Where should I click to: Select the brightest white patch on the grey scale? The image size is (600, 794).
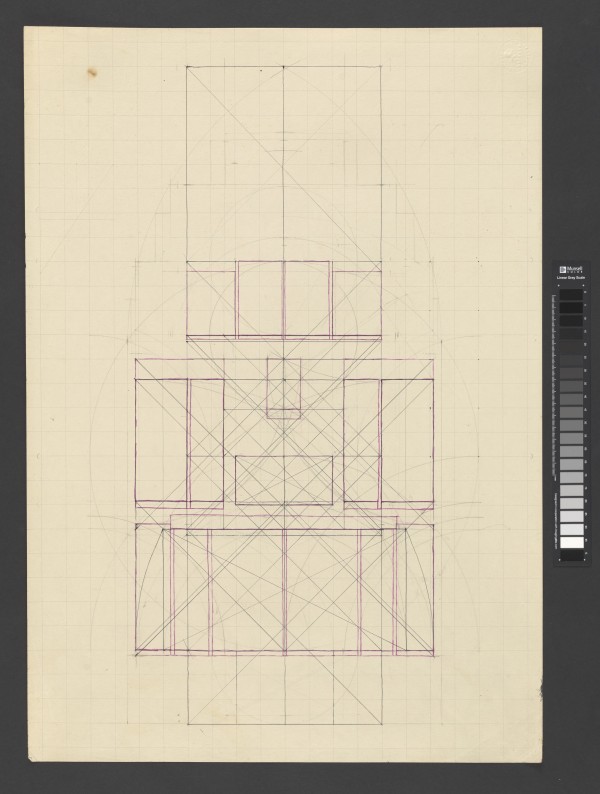click(x=571, y=542)
